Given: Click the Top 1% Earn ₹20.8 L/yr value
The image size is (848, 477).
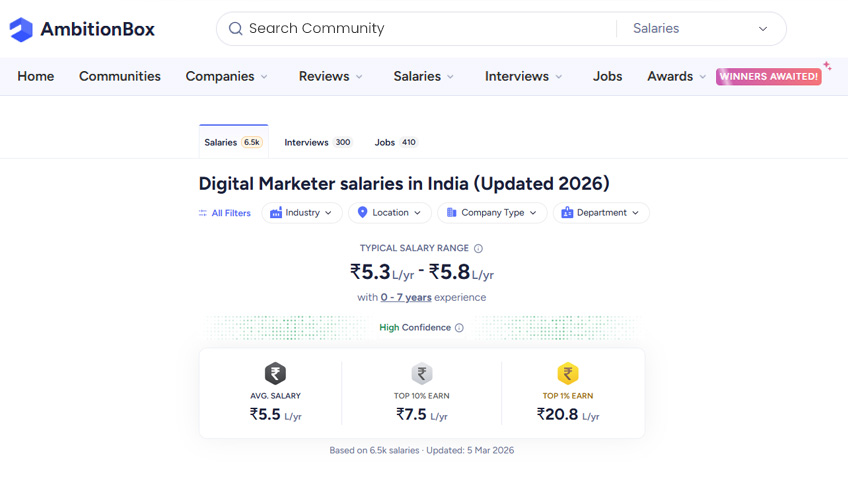Looking at the screenshot, I should point(568,415).
